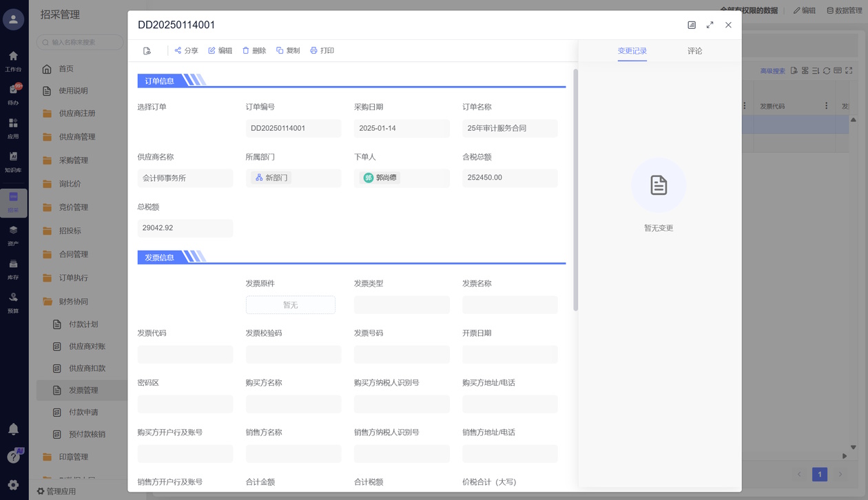This screenshot has width=868, height=500.
Task: Open the 知识库 icon in left rail
Action: (x=13, y=160)
